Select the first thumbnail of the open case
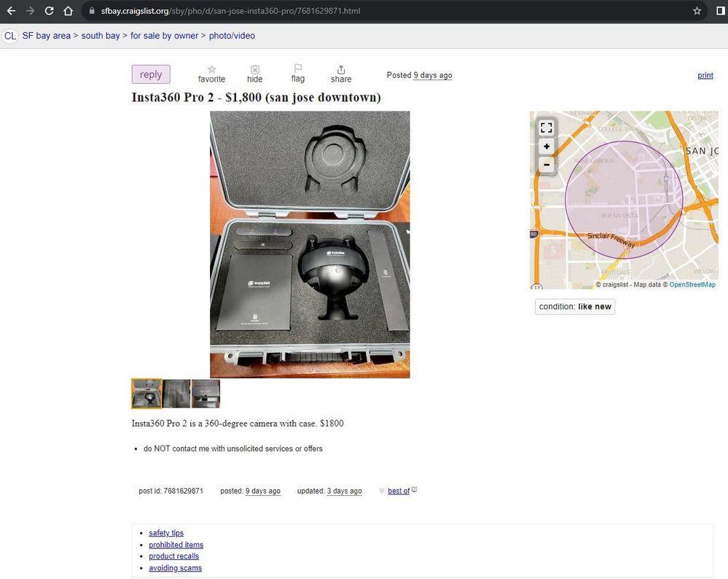The width and height of the screenshot is (728, 579). (146, 394)
